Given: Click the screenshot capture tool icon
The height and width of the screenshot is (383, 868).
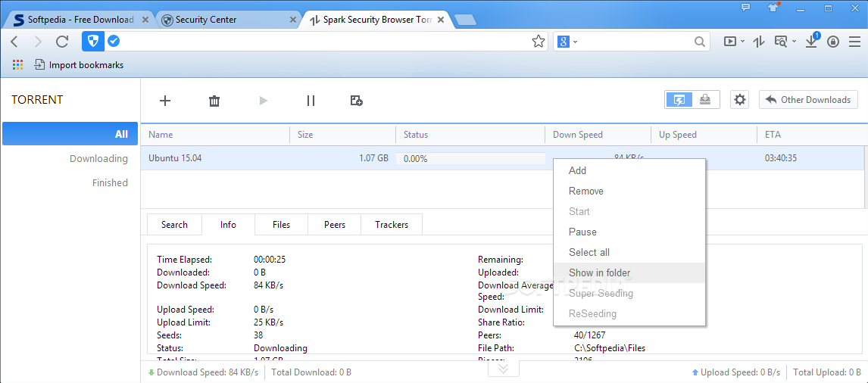Looking at the screenshot, I should (781, 42).
